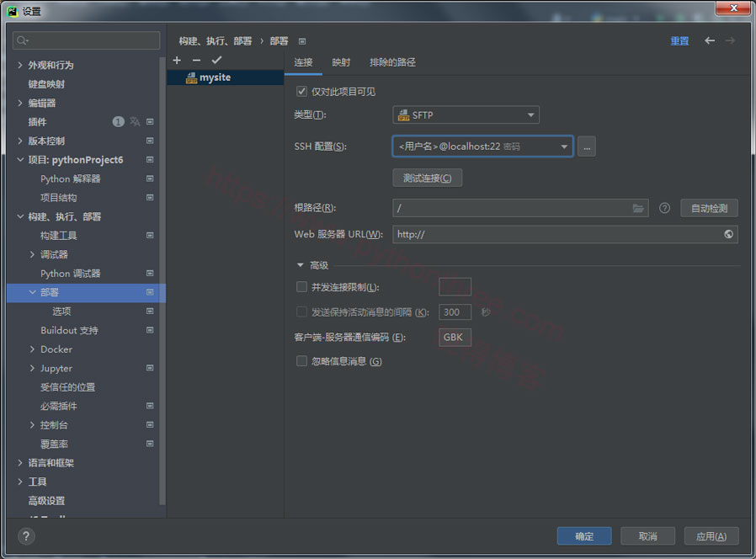Click 取消 button
The width and height of the screenshot is (756, 559).
coord(647,536)
